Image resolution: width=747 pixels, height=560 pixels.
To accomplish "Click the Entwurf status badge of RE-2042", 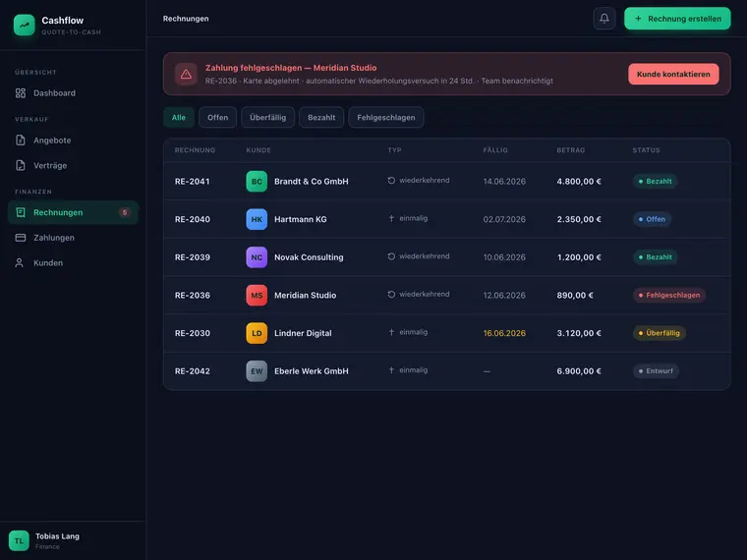I will pos(656,371).
